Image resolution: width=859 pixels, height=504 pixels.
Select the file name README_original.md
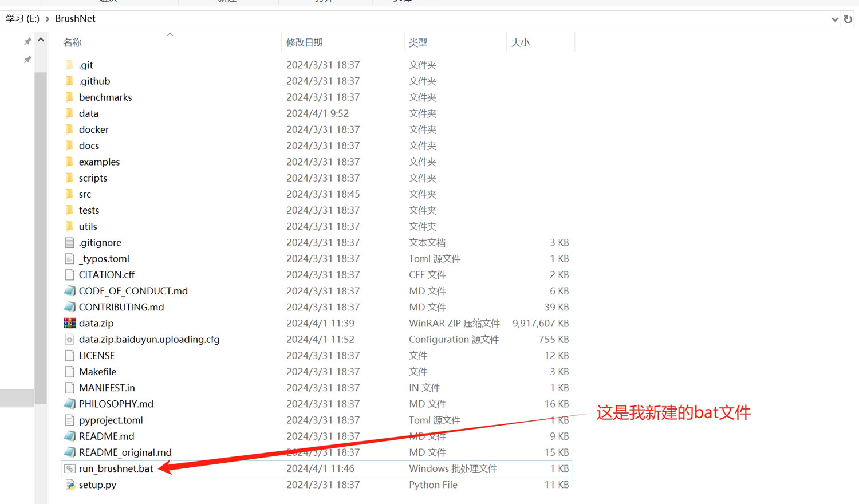(x=125, y=452)
